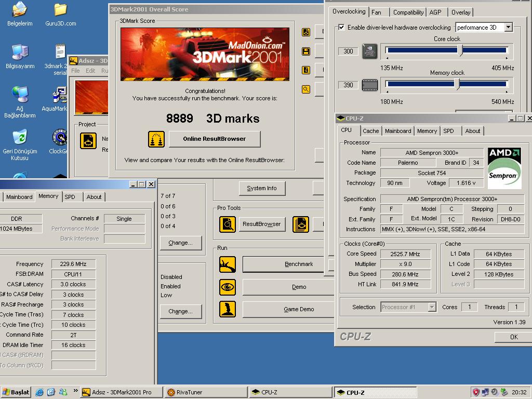
Task: Click the yellow ResultBrowser magnifier icon in Pro Tools
Action: point(228,224)
